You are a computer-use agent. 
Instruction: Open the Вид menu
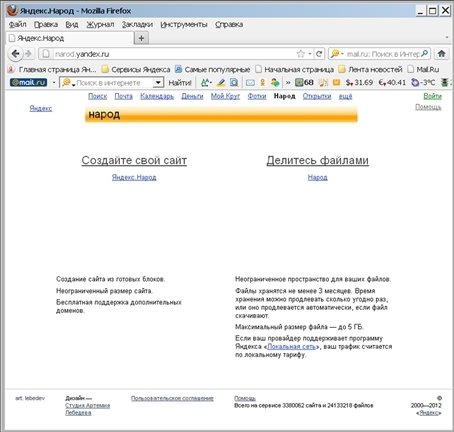(72, 24)
